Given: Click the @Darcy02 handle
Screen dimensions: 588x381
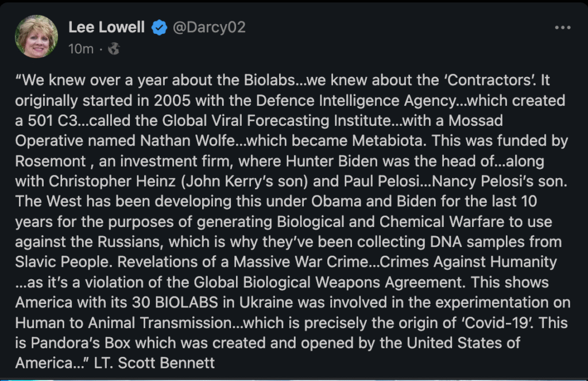Looking at the screenshot, I should 209,28.
